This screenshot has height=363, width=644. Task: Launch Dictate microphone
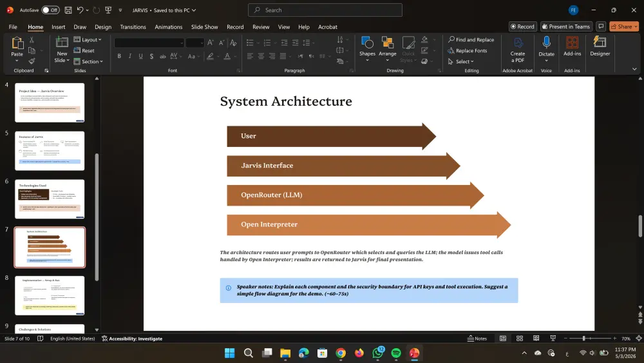pyautogui.click(x=546, y=48)
